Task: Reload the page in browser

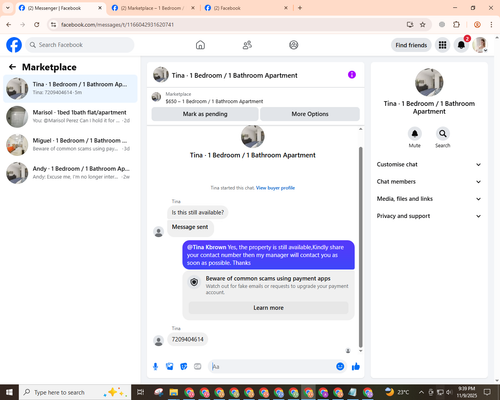Action: [x=37, y=25]
